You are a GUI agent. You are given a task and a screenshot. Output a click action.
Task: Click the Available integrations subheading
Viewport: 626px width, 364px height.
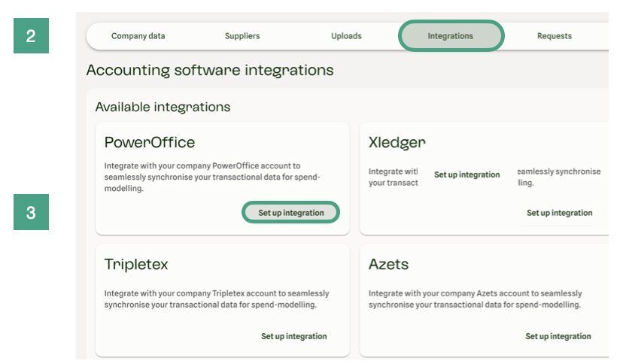tap(163, 107)
